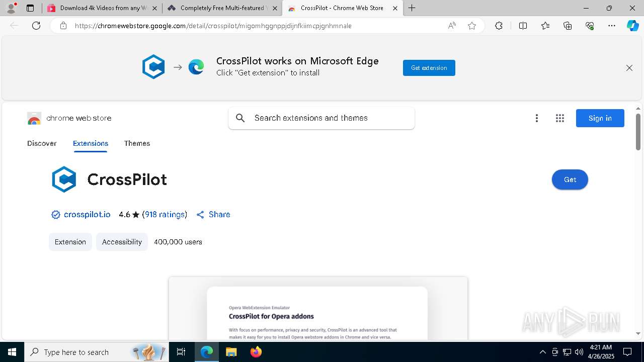Switch to the Download 4k Videos tab

coord(102,8)
